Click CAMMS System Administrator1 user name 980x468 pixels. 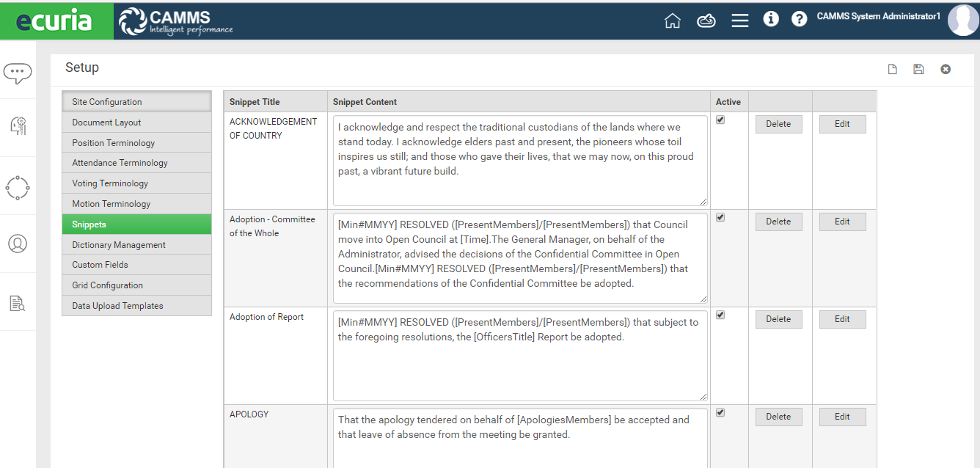878,16
